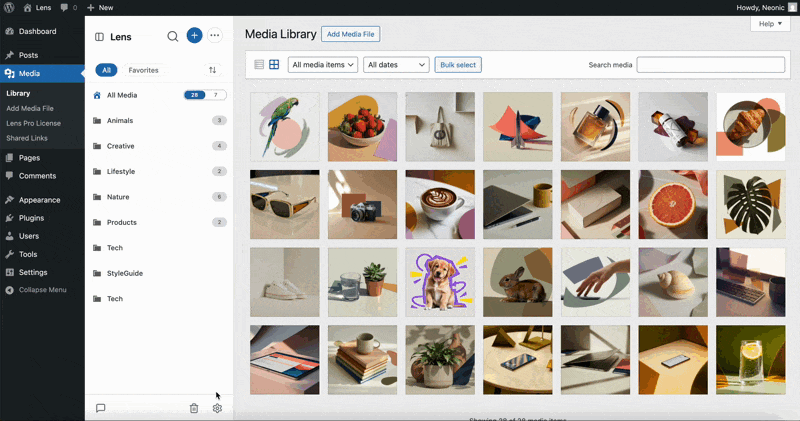Open Lens Pro License link

[33, 123]
